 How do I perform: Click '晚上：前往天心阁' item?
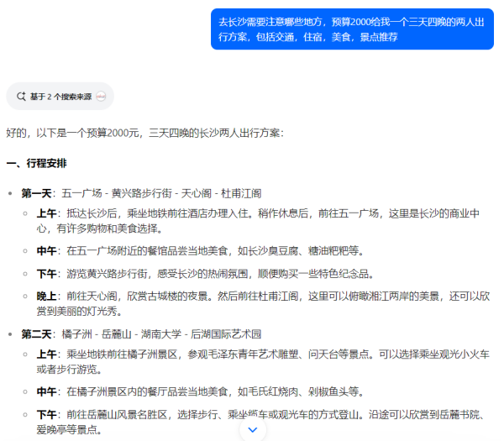click(263, 303)
